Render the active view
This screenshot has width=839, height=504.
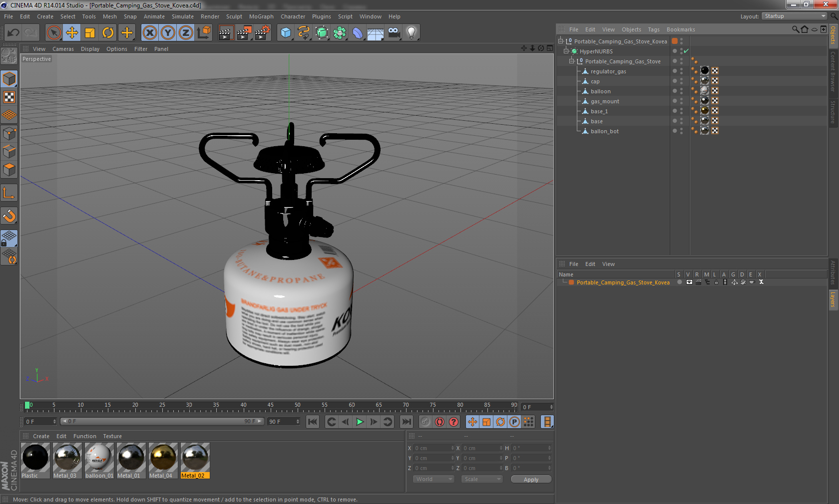coord(226,33)
